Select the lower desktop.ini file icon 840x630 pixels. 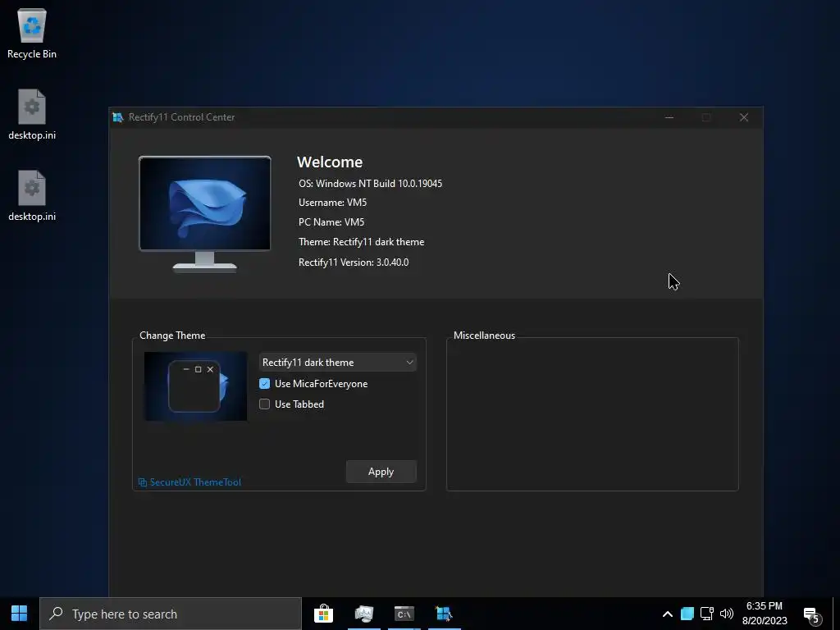(x=32, y=196)
